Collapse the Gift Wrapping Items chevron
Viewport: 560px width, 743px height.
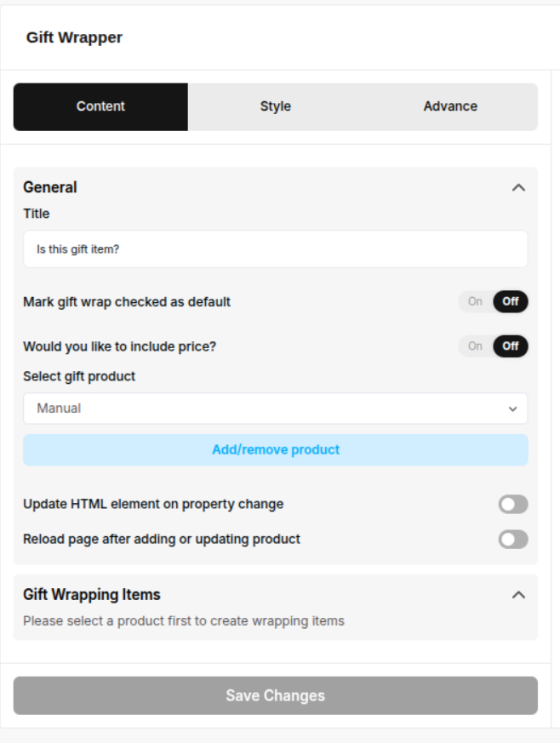(518, 595)
